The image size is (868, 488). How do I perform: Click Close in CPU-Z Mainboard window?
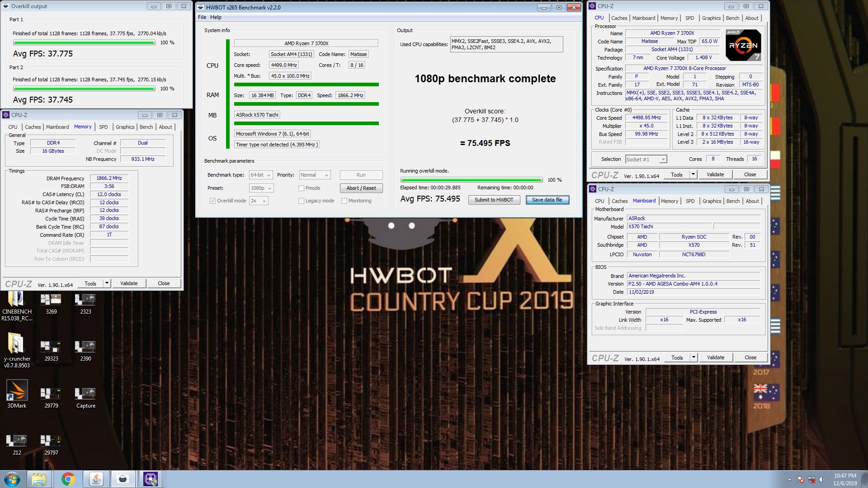click(750, 357)
